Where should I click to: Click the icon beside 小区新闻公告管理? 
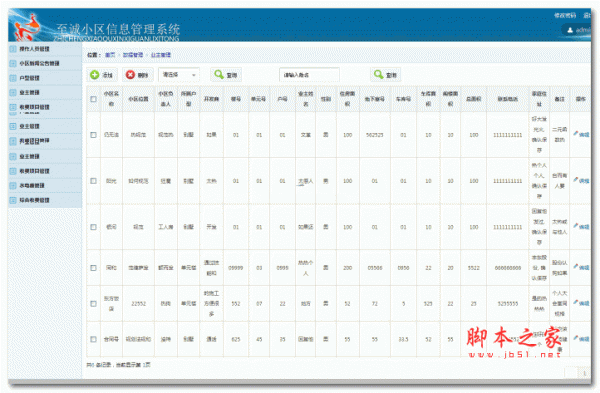[x=13, y=64]
